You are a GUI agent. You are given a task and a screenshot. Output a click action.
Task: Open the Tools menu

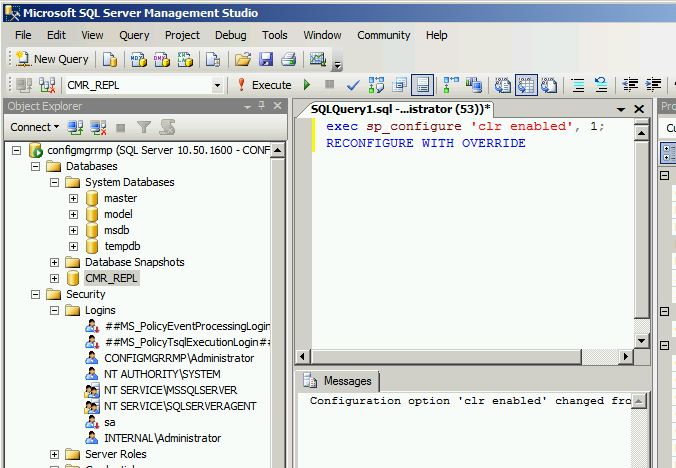(275, 35)
